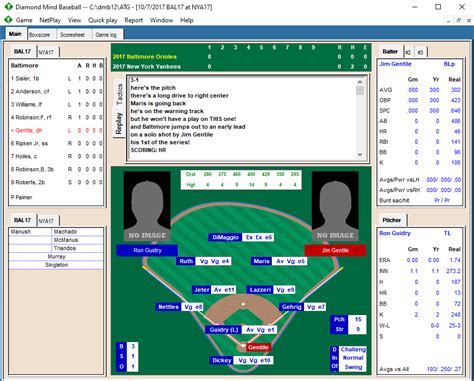Select the NYA17 bench tab
Image resolution: width=474 pixels, height=381 pixels.
(x=46, y=221)
